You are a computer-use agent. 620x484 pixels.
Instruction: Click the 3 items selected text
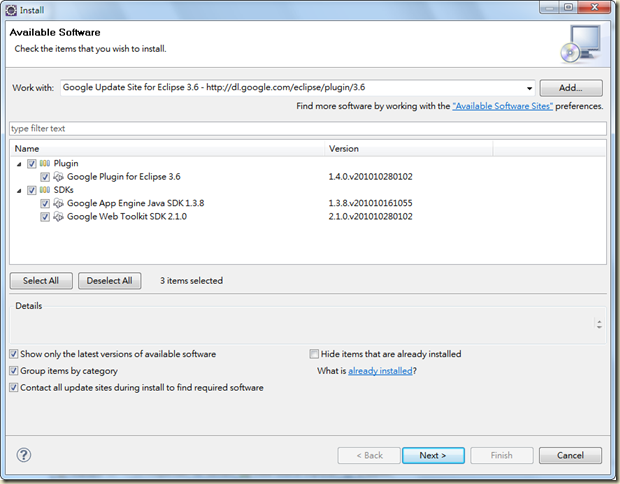[191, 281]
